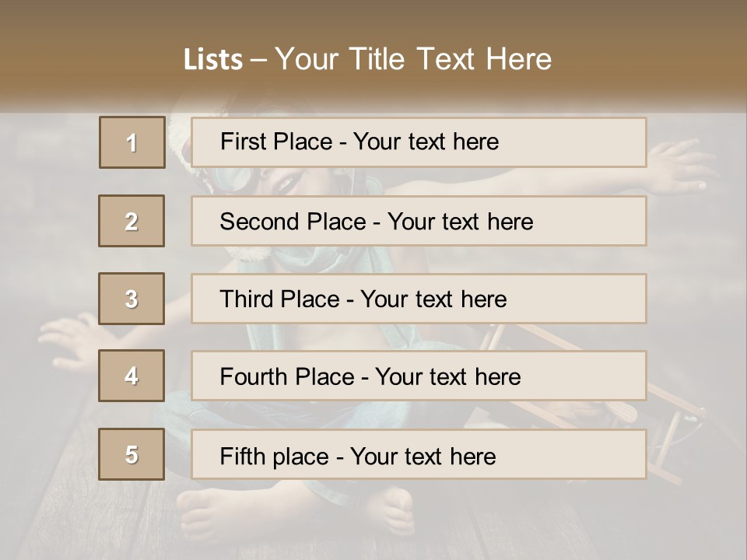Viewport: 747px width, 560px height.
Task: Select the "Fifth place - Your text here" box
Action: point(419,455)
